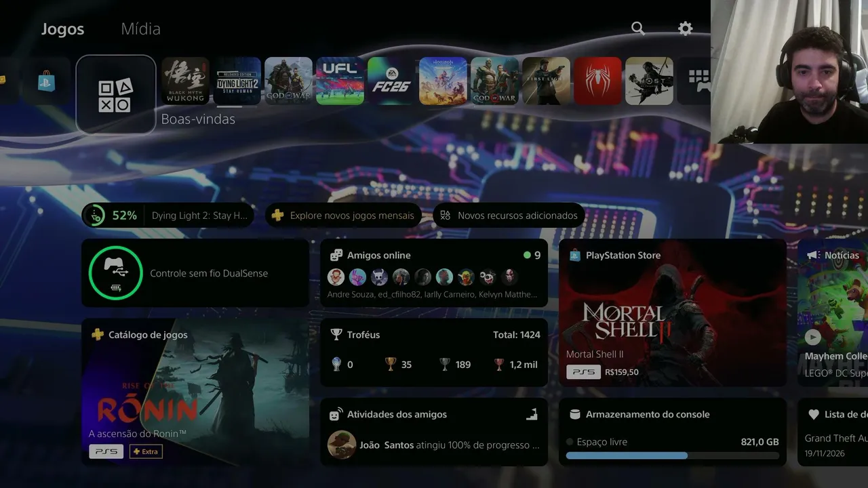The height and width of the screenshot is (488, 868).
Task: Switch to the Jogos tab
Action: click(x=62, y=29)
